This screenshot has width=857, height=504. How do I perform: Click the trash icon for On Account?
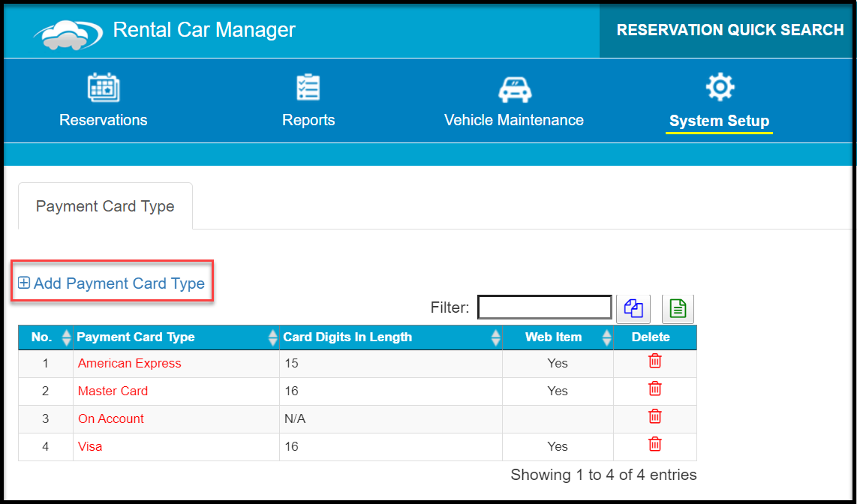tap(655, 417)
